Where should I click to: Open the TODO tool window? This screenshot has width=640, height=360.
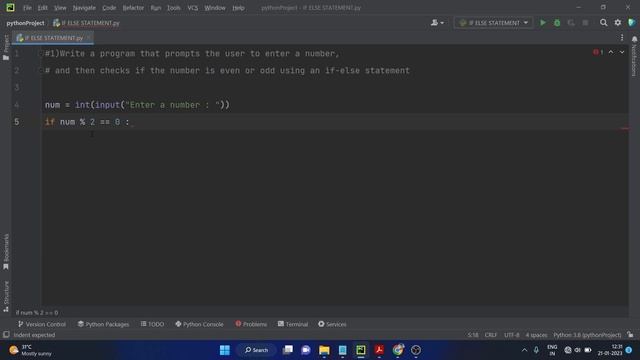coord(152,324)
